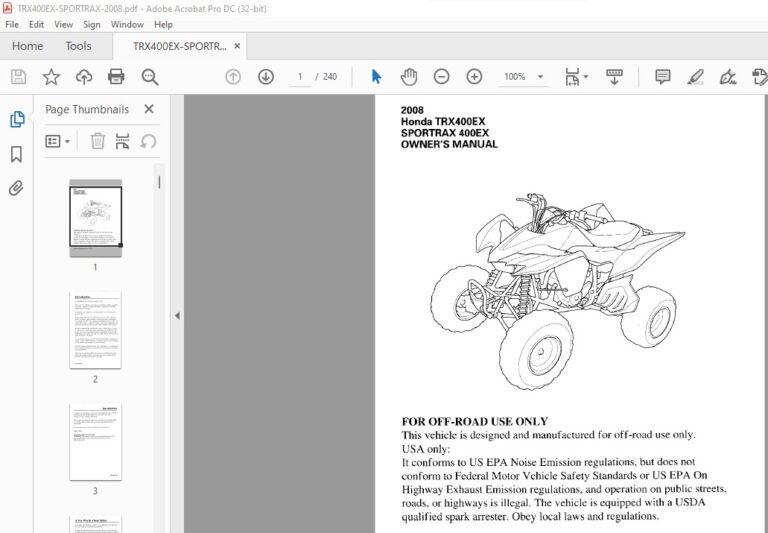Open the Edit menu
The image size is (768, 533).
click(36, 24)
